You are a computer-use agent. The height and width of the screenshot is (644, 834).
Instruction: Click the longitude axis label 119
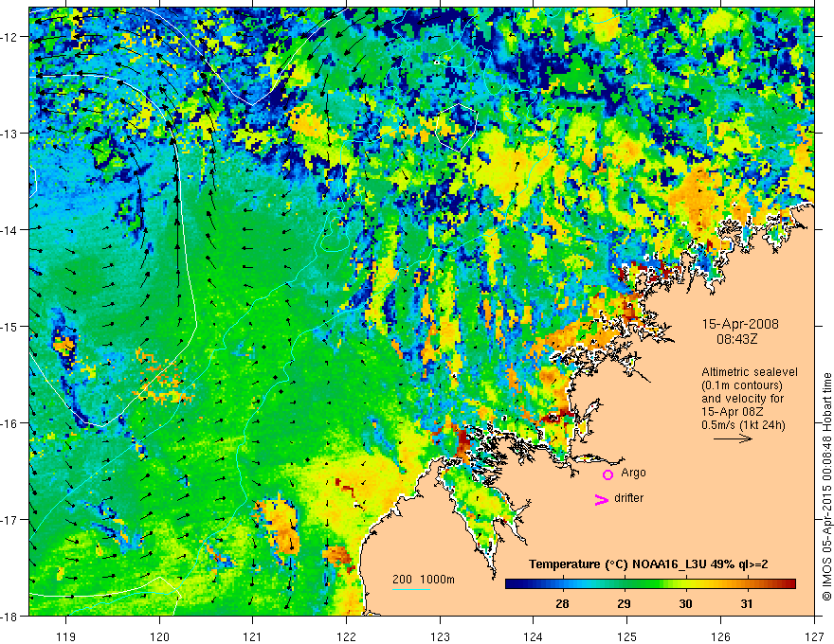66,636
